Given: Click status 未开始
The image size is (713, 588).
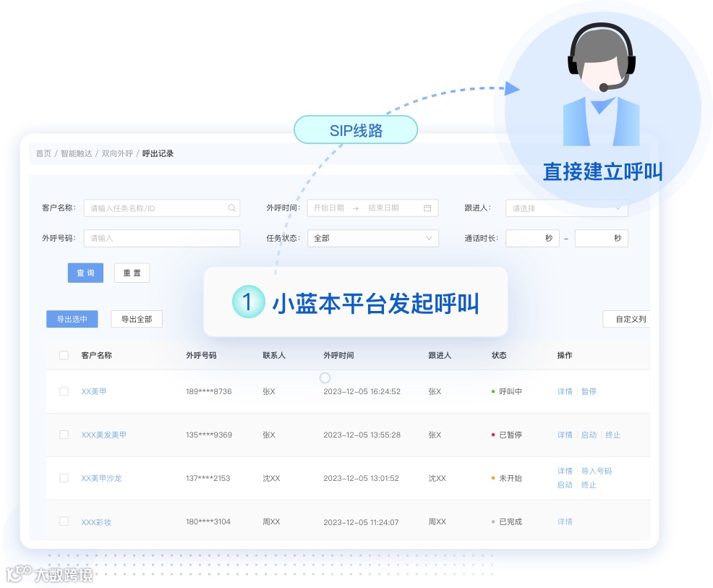Looking at the screenshot, I should click(511, 478).
